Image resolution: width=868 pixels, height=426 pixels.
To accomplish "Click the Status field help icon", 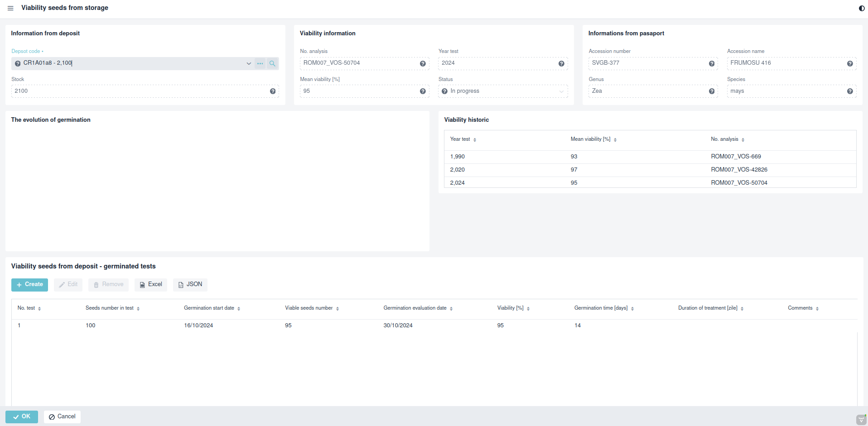I will (x=444, y=91).
